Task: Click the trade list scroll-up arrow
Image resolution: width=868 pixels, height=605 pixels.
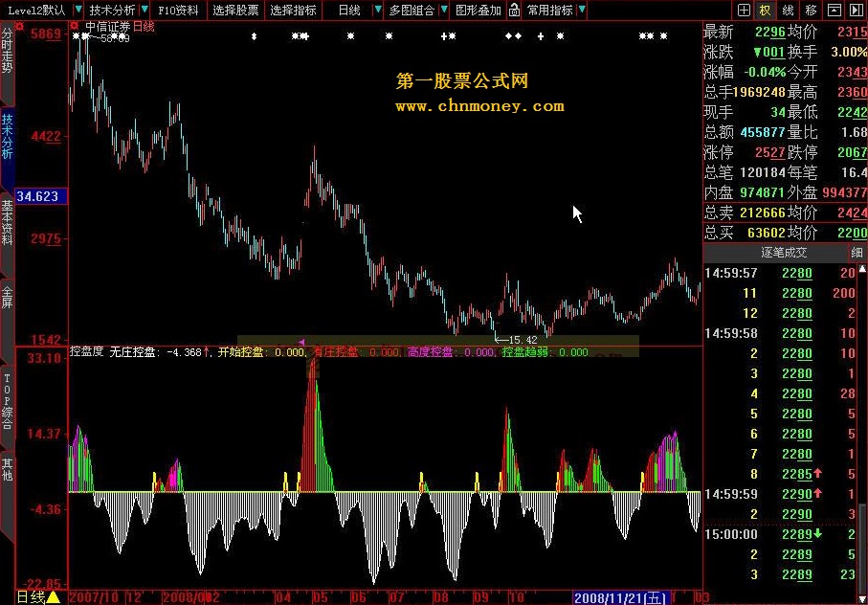Action: 862,269
